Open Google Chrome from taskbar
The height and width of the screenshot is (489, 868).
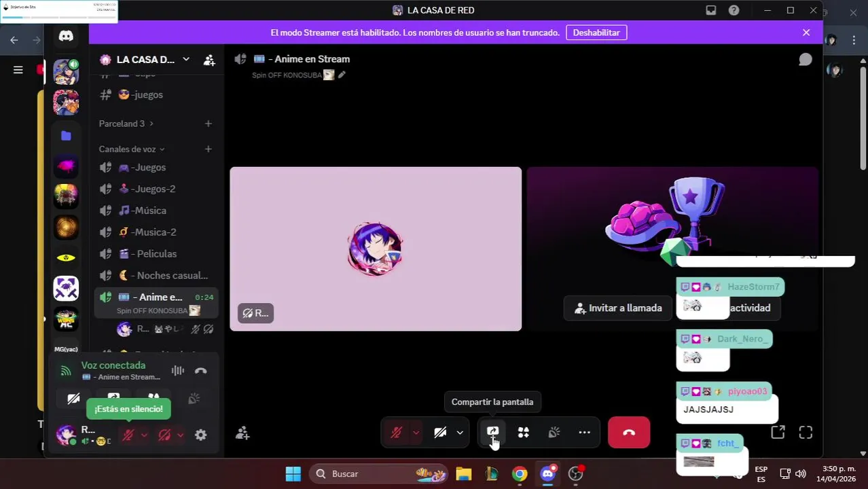tap(520, 473)
